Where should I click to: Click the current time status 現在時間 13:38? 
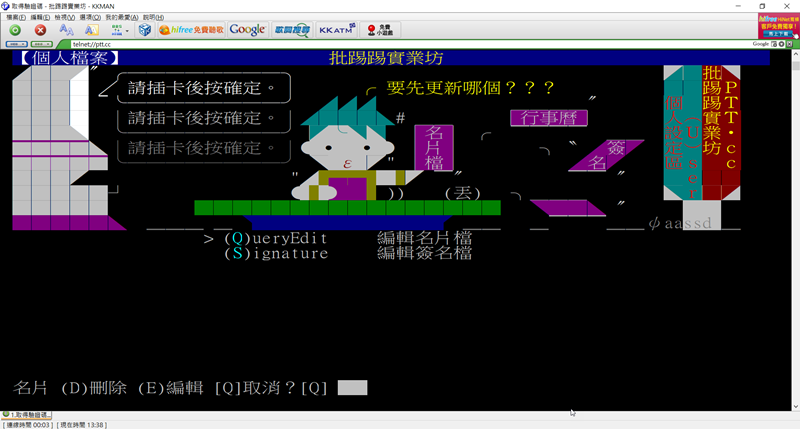(x=82, y=425)
